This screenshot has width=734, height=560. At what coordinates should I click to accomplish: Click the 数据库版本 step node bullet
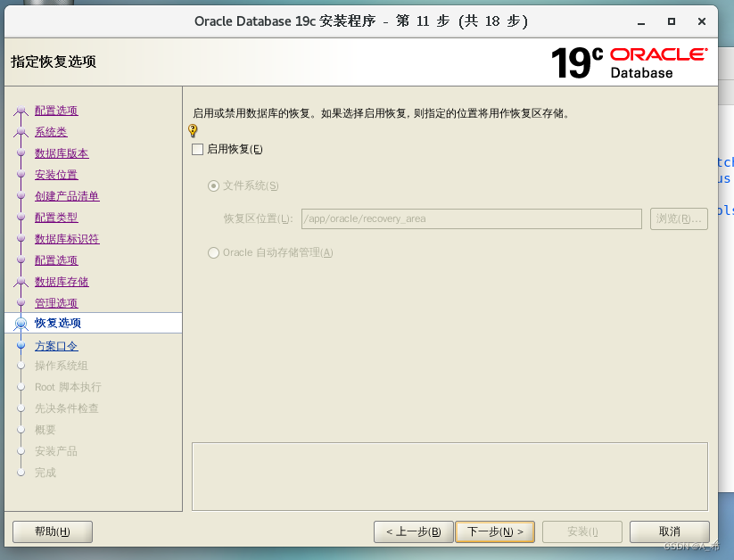21,152
